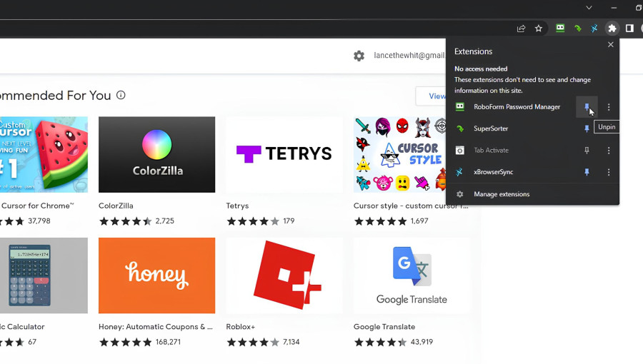The image size is (643, 364).
Task: Click the 37,798 rating count
Action: tap(39, 221)
